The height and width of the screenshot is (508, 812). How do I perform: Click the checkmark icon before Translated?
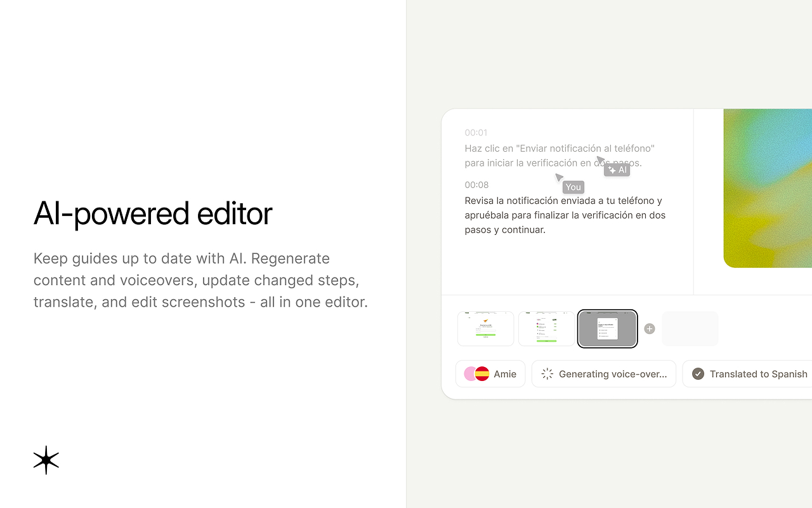click(698, 374)
